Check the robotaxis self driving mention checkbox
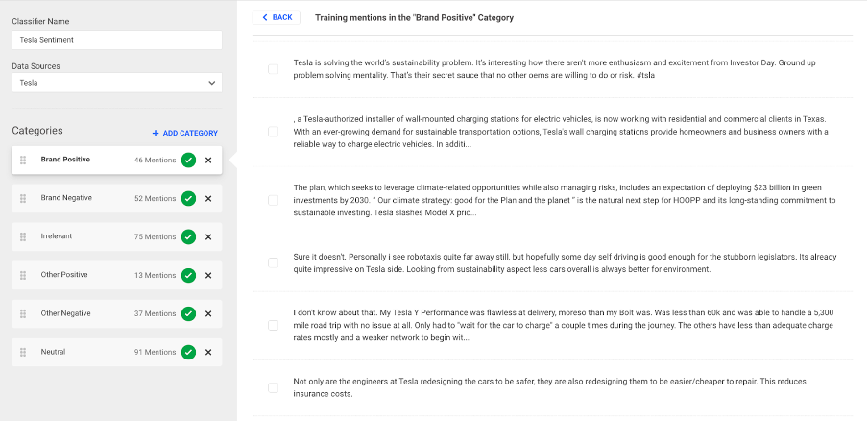 pos(274,261)
